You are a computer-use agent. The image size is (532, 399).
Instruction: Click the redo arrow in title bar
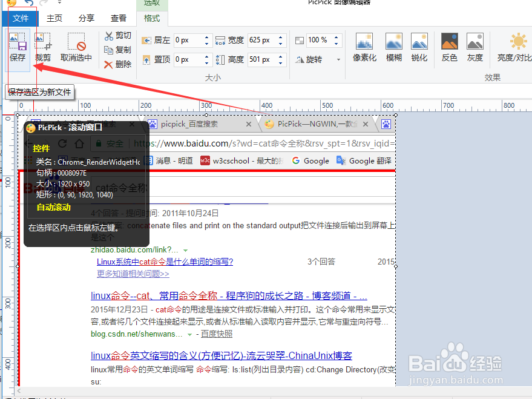click(44, 2)
